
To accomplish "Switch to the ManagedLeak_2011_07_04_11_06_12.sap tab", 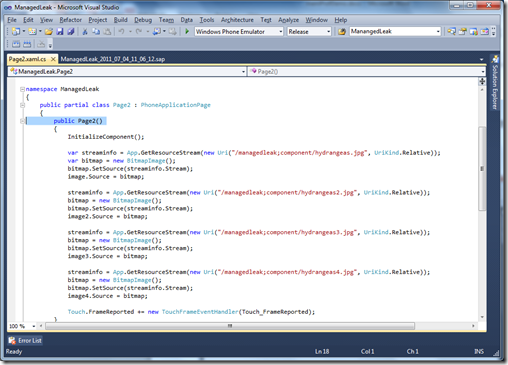I will (113, 59).
